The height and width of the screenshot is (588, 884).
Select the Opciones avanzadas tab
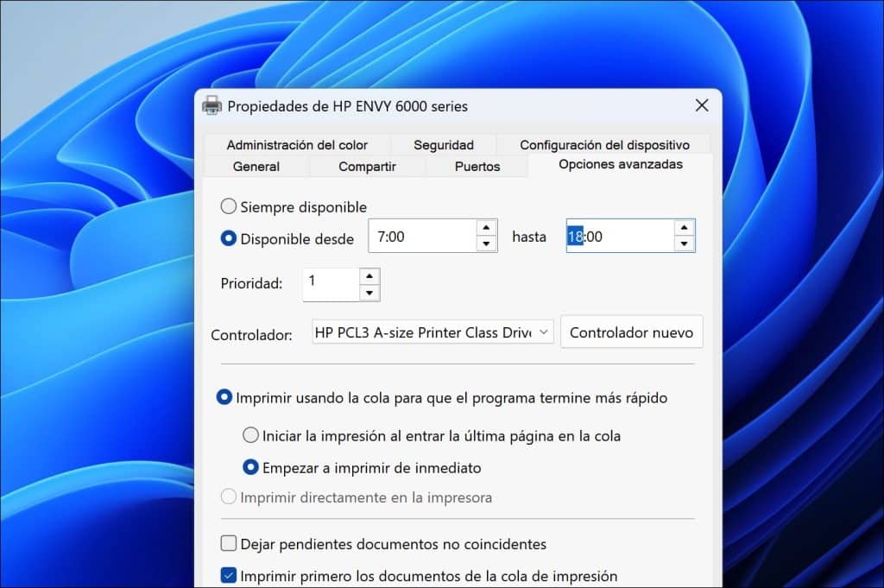click(620, 165)
